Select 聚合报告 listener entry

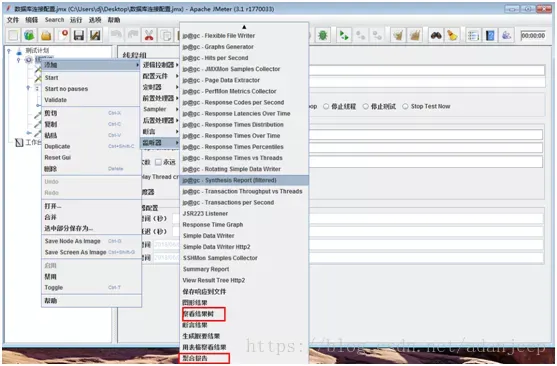[244, 358]
